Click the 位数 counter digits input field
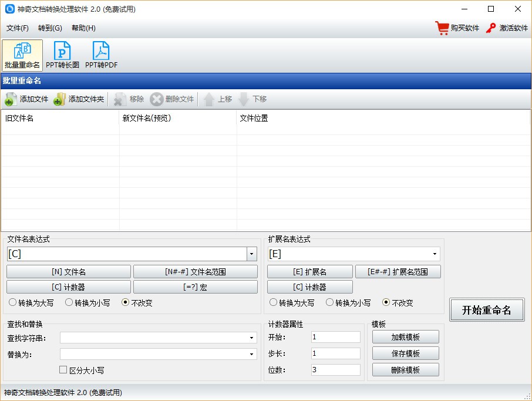 [335, 370]
